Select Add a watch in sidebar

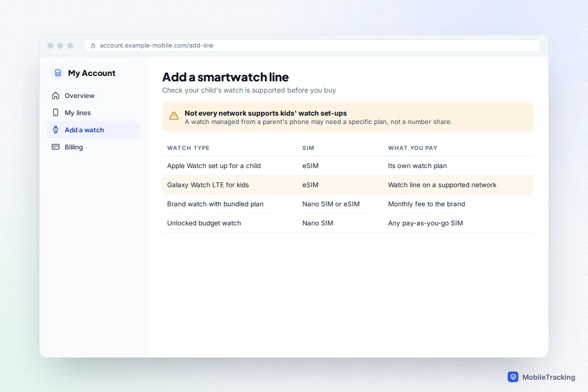click(x=93, y=130)
